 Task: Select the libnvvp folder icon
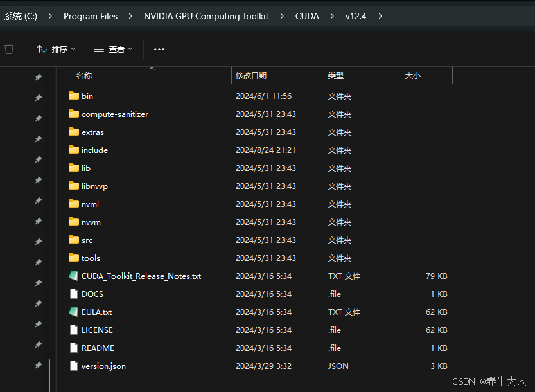tap(74, 186)
